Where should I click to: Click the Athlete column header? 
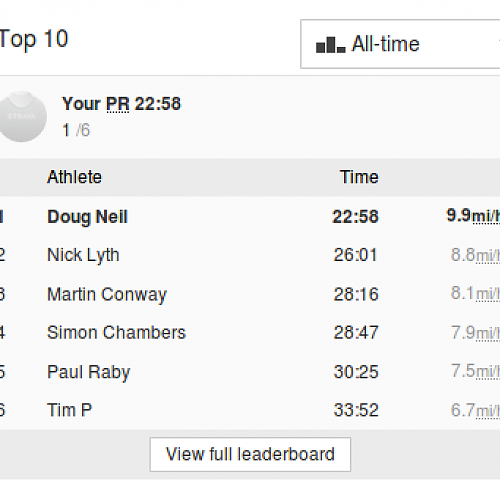click(74, 177)
